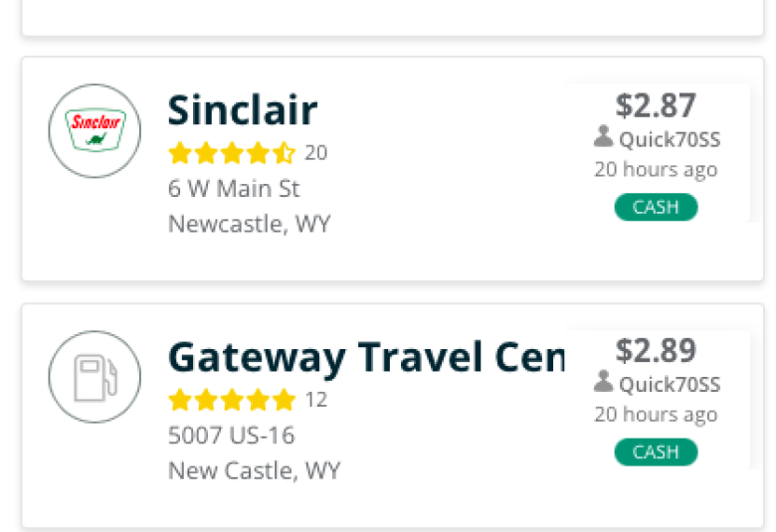
Task: Click the CASH badge under $2.87
Action: pyautogui.click(x=656, y=207)
